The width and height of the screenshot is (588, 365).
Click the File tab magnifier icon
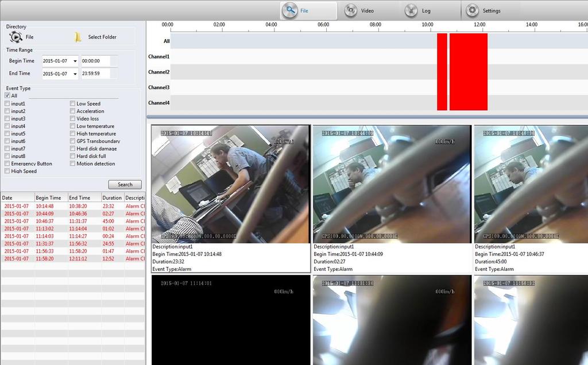click(289, 10)
